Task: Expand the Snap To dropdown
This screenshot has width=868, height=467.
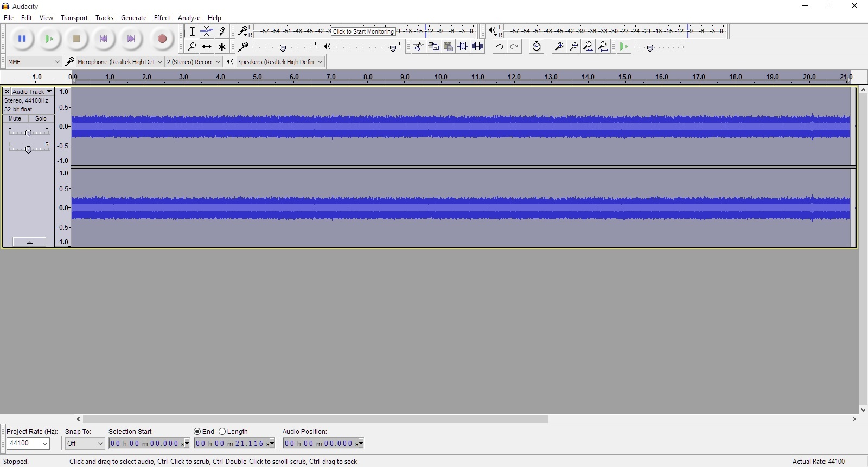Action: (85, 444)
